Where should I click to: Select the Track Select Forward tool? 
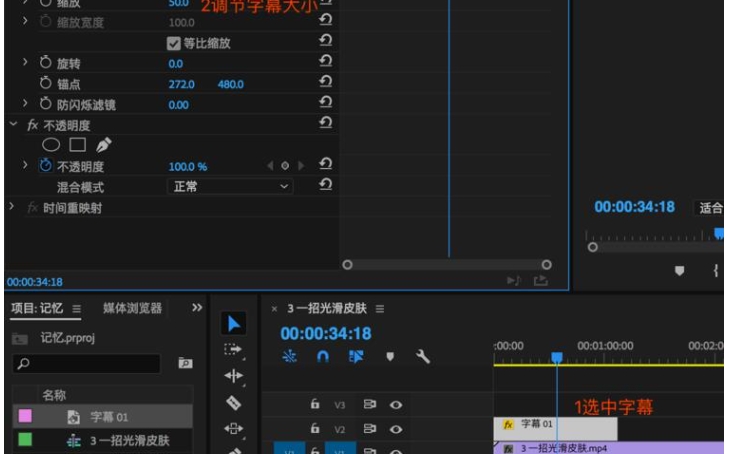coord(233,350)
